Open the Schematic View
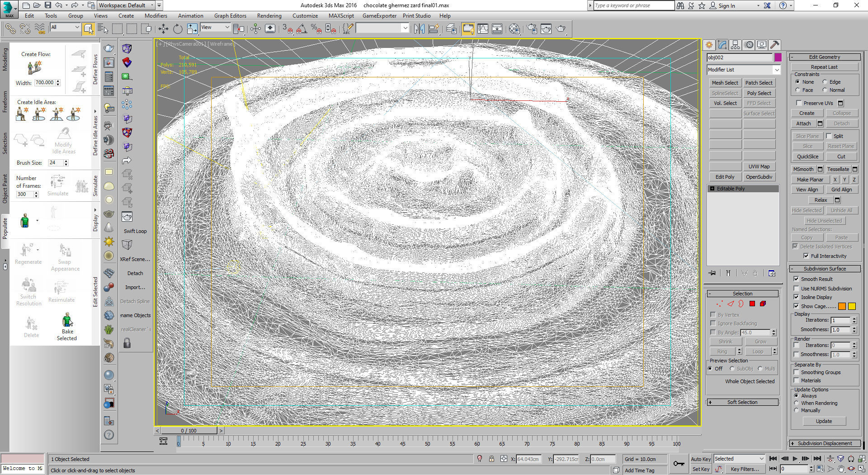This screenshot has width=868, height=475. point(497,29)
